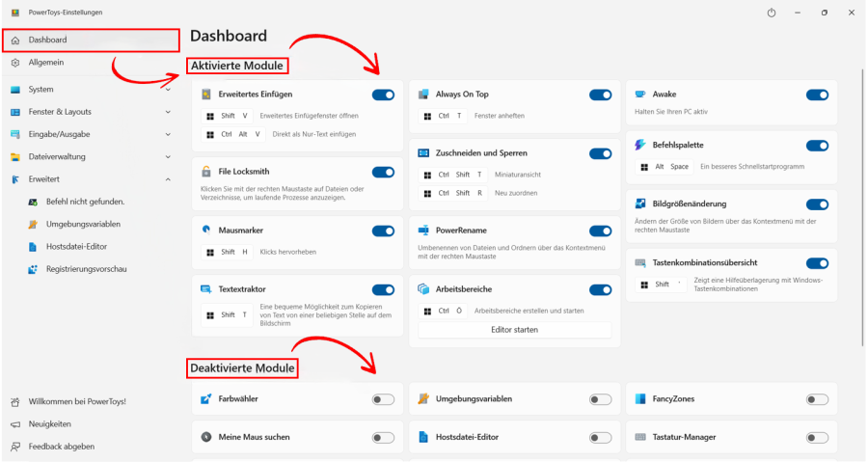Viewport: 868px width, 462px height.
Task: Enable the FancyZones toggle
Action: point(817,399)
